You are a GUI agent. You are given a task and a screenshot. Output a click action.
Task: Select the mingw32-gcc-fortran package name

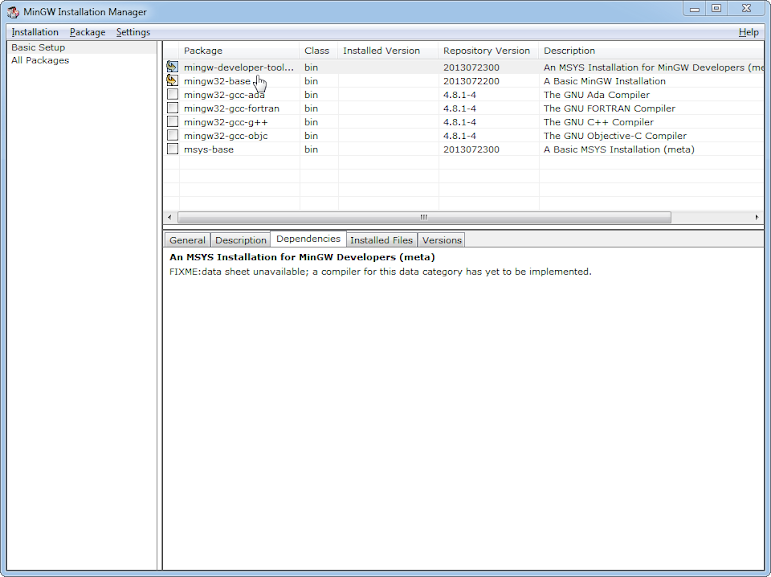coord(232,109)
